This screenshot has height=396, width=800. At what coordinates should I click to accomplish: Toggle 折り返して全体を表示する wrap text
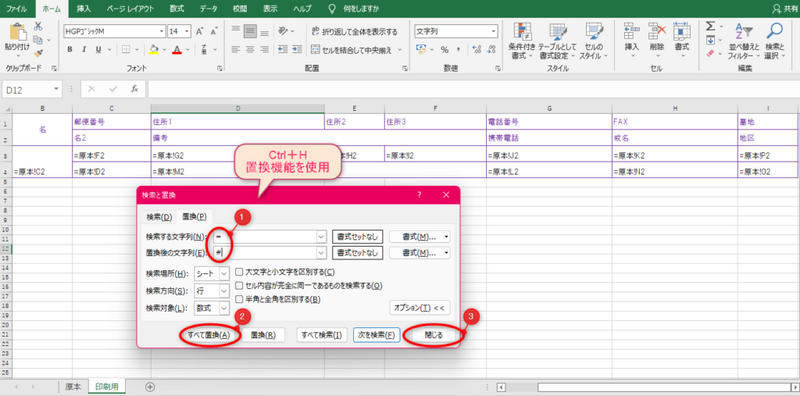354,32
